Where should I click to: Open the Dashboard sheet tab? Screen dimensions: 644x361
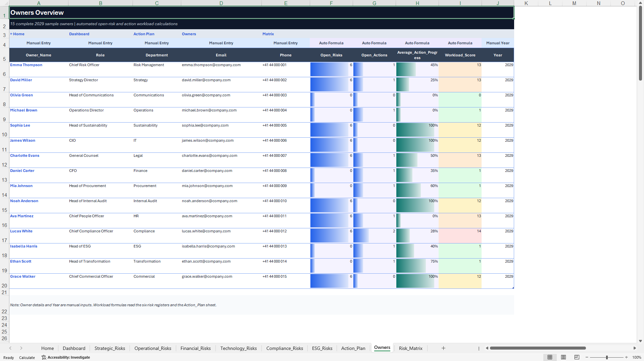click(x=74, y=348)
